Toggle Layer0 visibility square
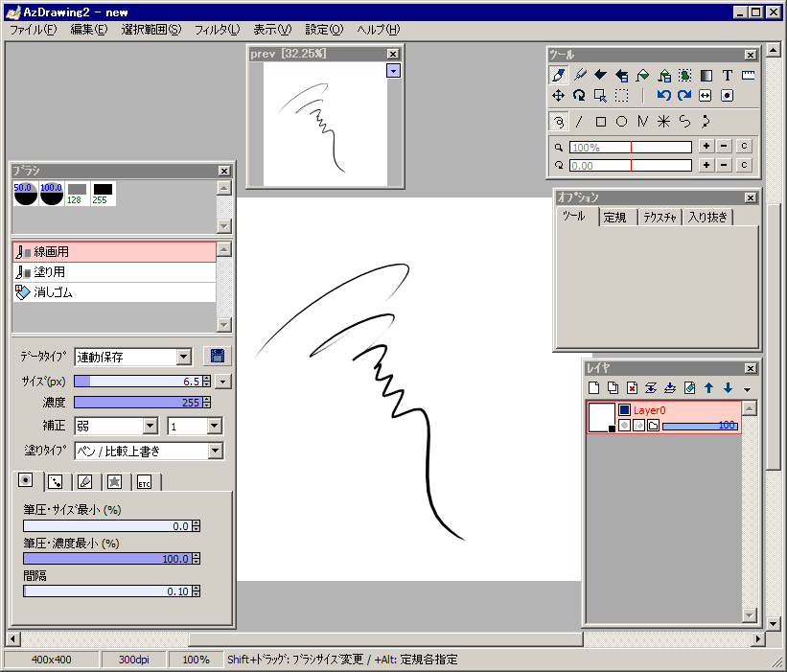The image size is (787, 672). (x=624, y=410)
